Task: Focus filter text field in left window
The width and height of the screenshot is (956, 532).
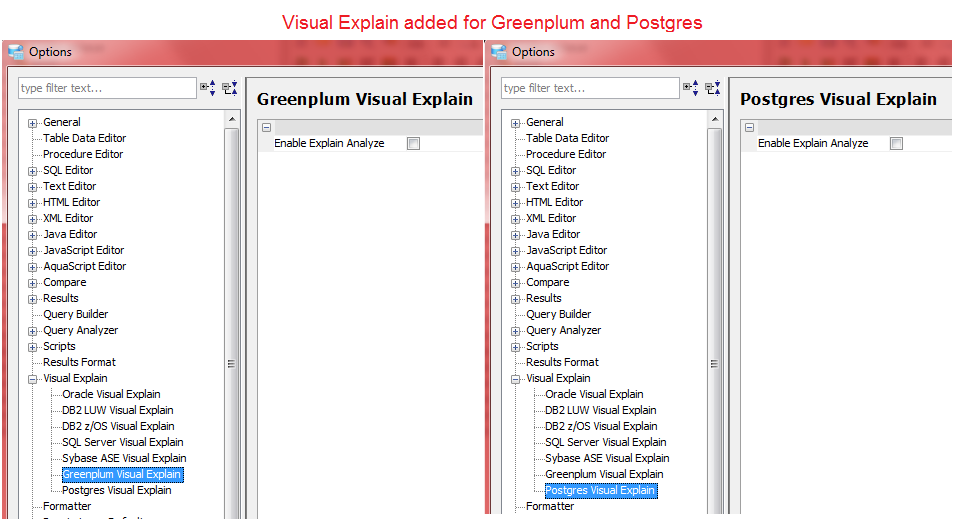Action: 107,88
